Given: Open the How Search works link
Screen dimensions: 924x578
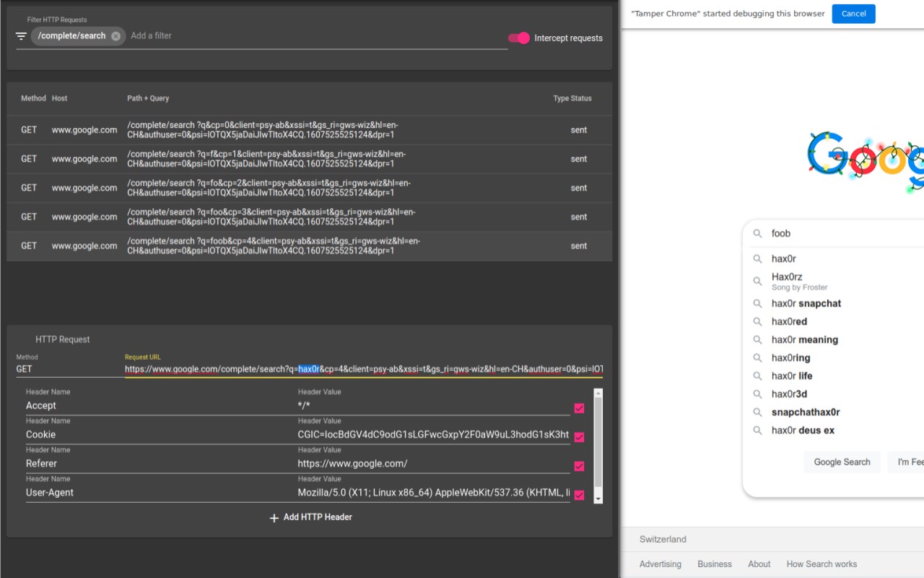Looking at the screenshot, I should [x=822, y=564].
